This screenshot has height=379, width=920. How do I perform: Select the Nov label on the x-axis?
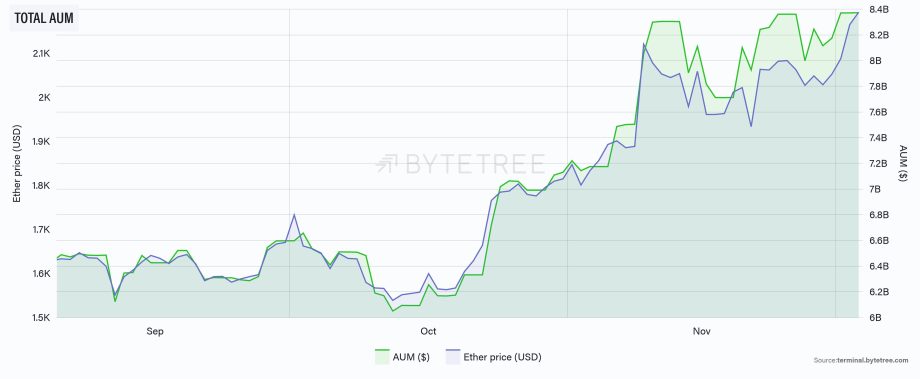tap(702, 332)
